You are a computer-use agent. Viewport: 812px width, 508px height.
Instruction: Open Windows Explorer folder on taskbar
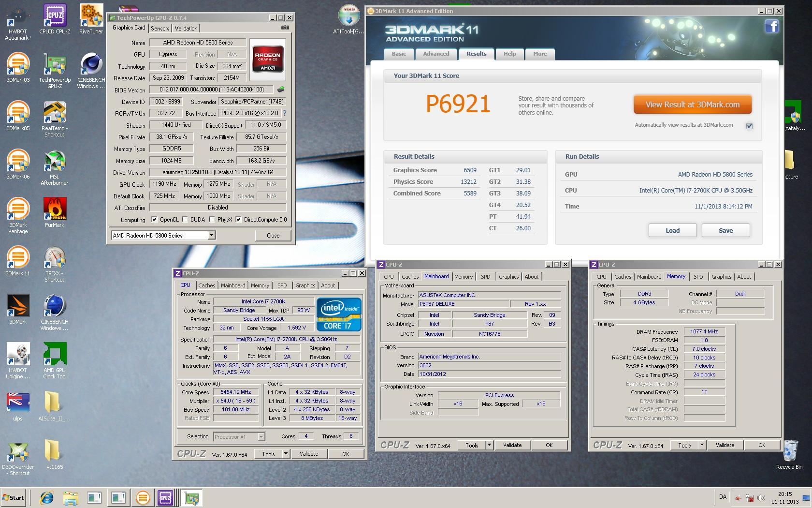coord(71,497)
